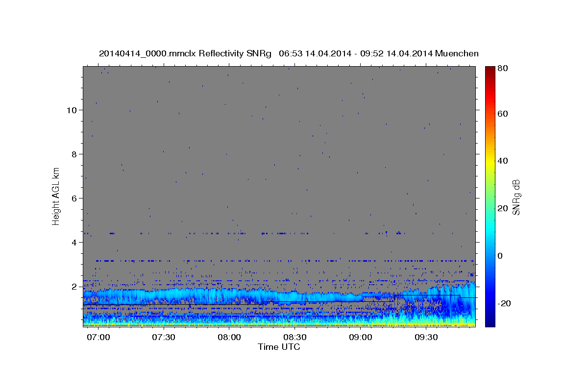Viewport: 588px width, 392px height.
Task: Click the height axis label 6
Action: pos(73,198)
